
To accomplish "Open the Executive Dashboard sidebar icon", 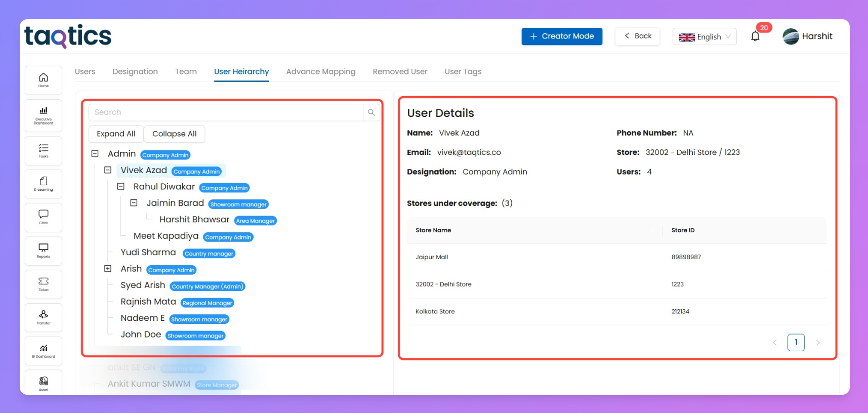I will coord(44,115).
